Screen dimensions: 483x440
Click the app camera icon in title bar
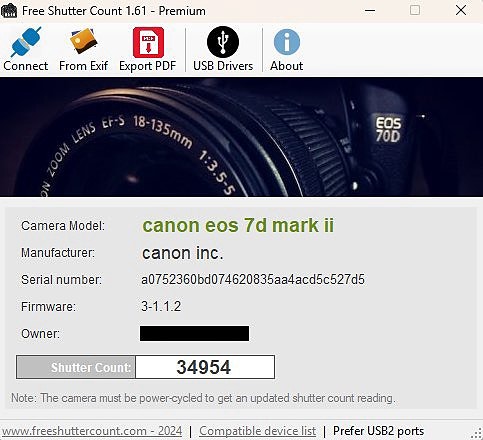[9, 11]
